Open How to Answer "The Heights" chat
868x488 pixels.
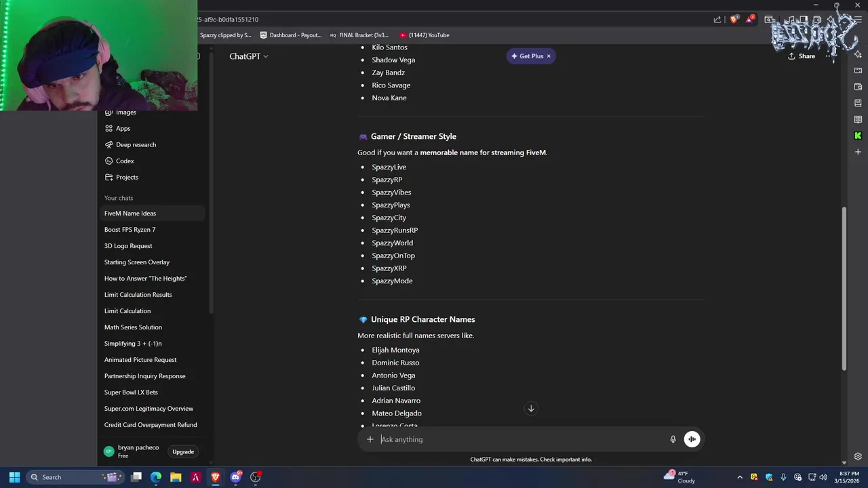(x=153, y=279)
